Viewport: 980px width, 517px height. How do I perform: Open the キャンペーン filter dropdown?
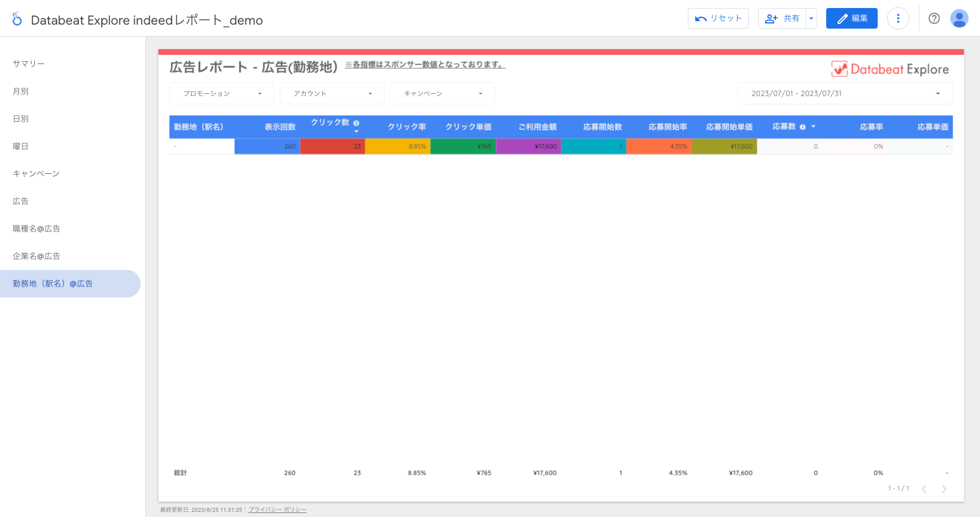click(x=443, y=93)
